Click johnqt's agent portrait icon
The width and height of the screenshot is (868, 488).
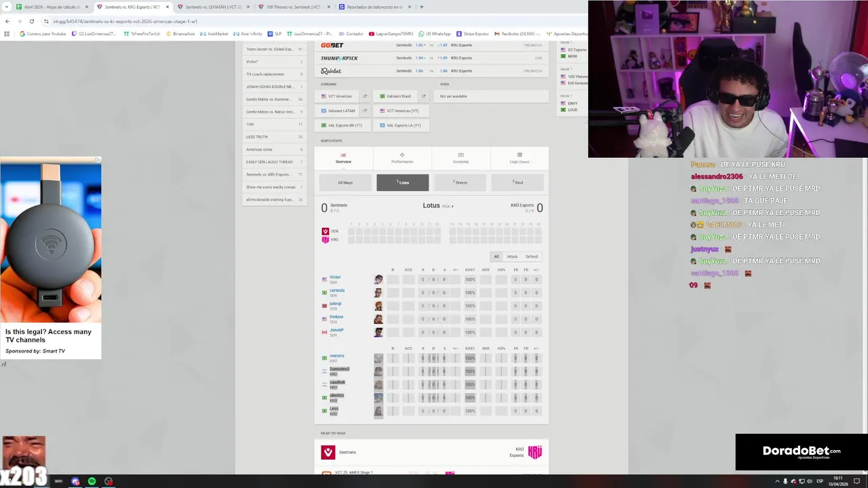378,306
